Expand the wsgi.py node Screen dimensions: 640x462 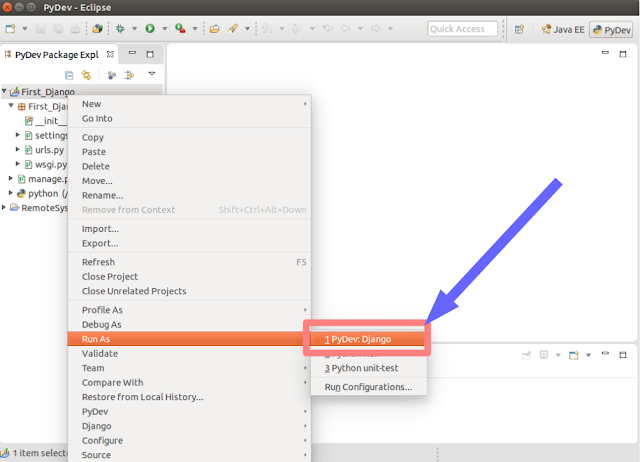click(x=18, y=164)
